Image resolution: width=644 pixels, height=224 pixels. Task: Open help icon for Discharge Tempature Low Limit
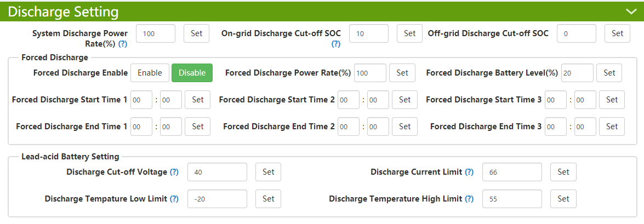[x=174, y=199]
